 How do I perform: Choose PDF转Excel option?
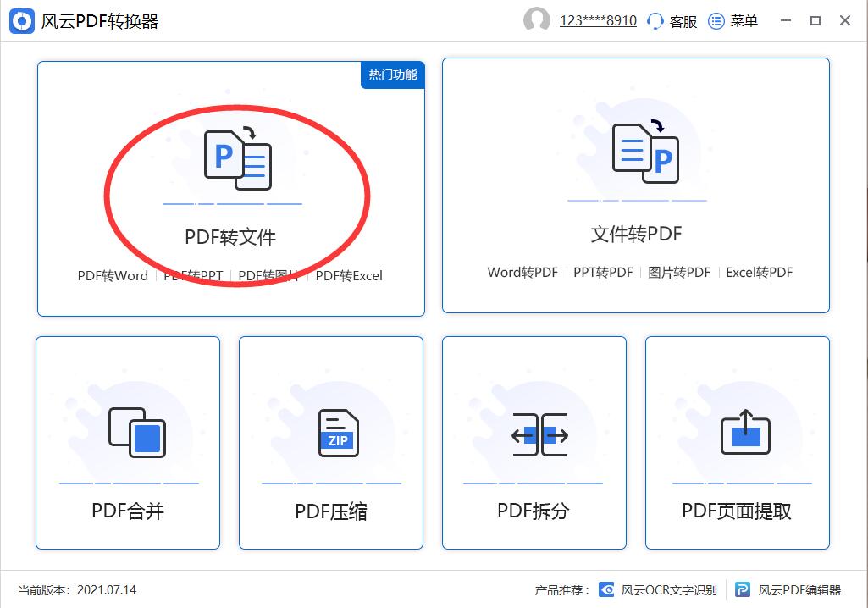click(349, 276)
